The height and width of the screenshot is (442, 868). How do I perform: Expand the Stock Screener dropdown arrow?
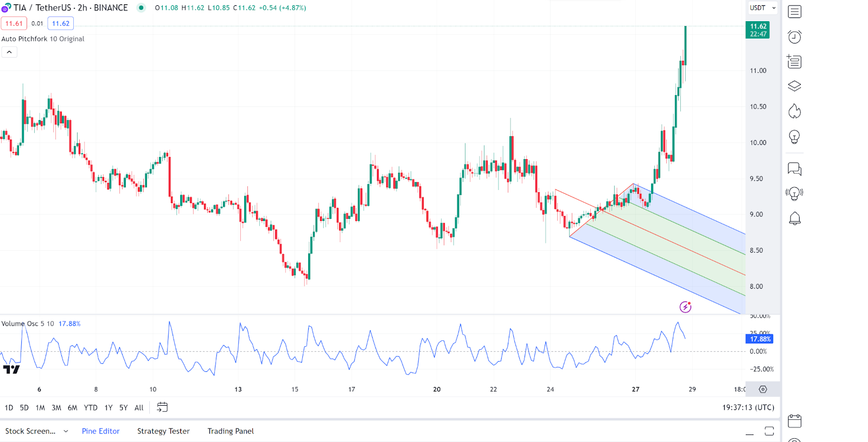(x=66, y=431)
